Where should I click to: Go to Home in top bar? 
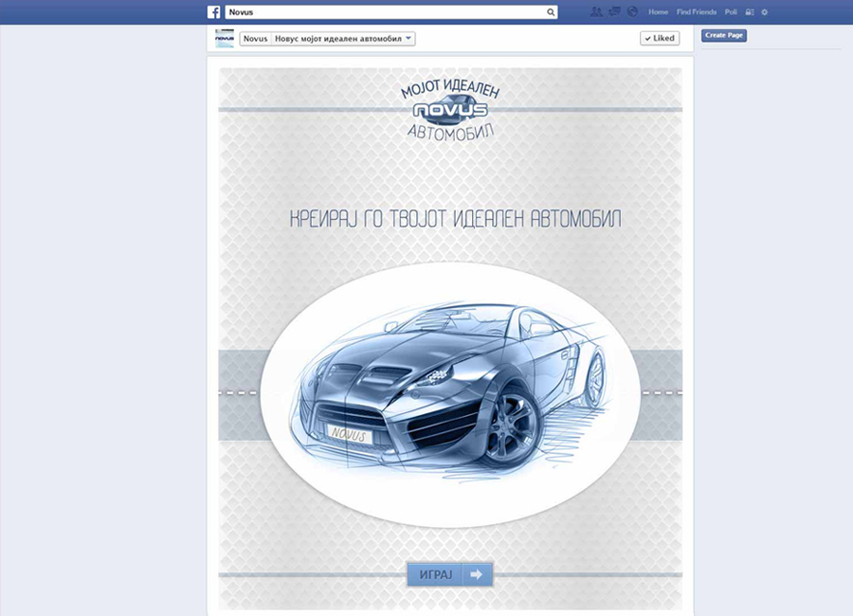tap(658, 12)
